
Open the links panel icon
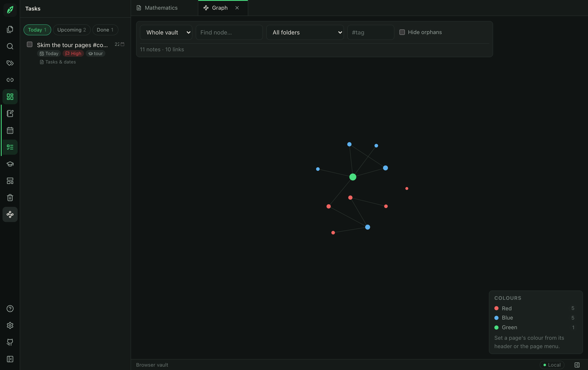tap(10, 80)
